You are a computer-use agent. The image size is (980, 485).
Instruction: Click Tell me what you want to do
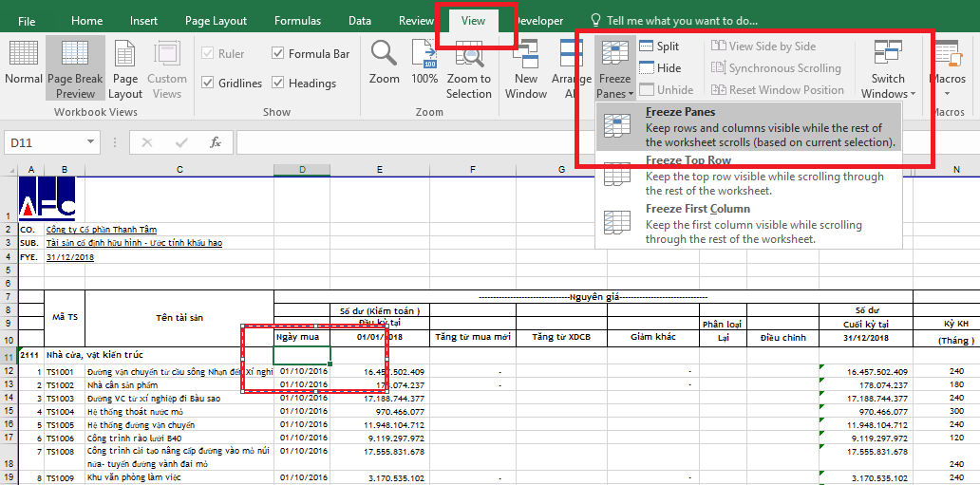click(681, 20)
